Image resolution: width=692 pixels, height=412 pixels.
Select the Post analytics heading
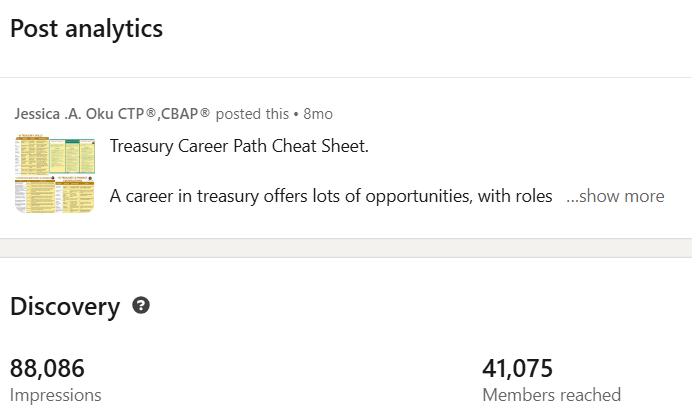tap(86, 29)
